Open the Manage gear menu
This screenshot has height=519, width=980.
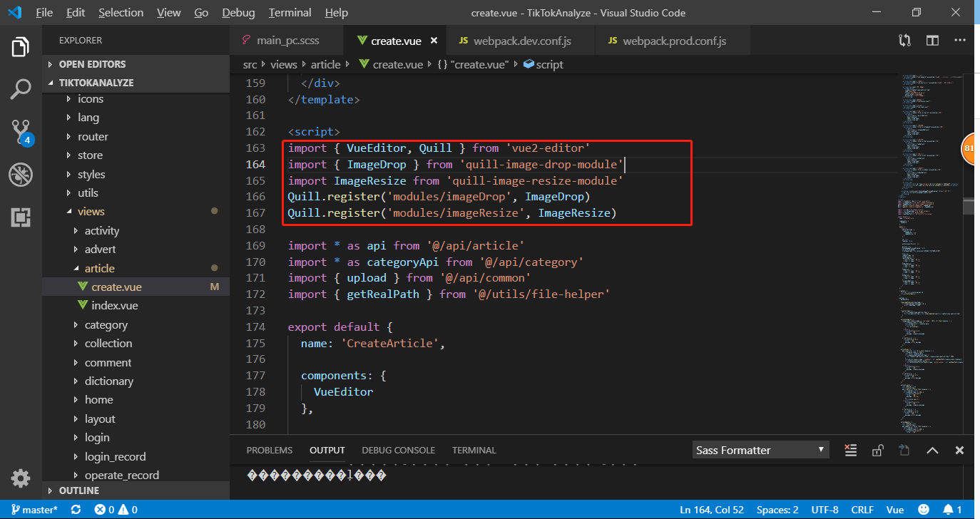21,478
